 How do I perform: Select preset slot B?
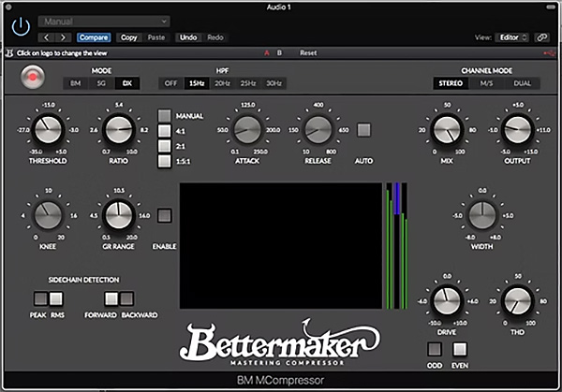pos(279,53)
